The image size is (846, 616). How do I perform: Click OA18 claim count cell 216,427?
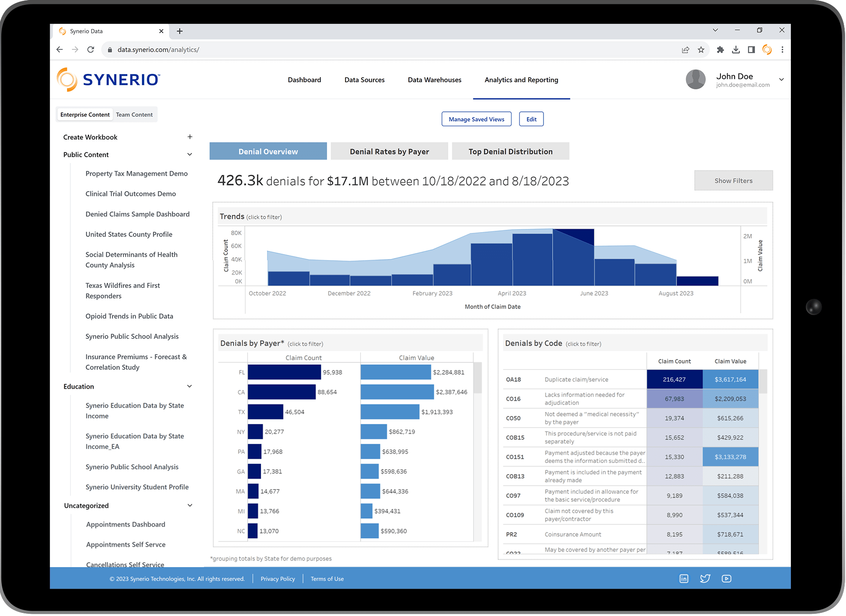(x=674, y=380)
